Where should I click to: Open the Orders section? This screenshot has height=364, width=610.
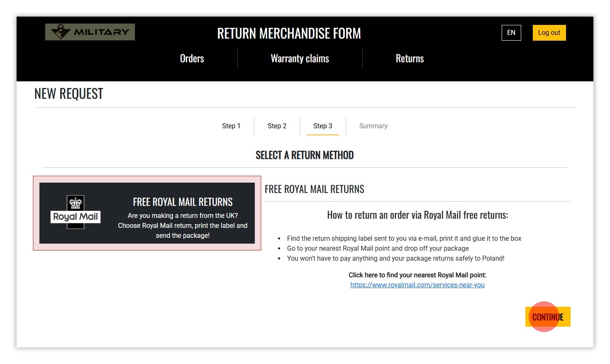pyautogui.click(x=192, y=59)
